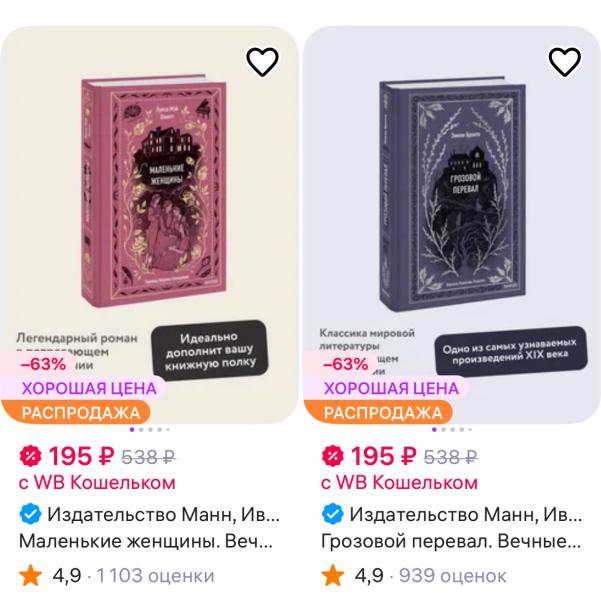Add Грозовой перевал to favorites with heart icon

pos(565,62)
